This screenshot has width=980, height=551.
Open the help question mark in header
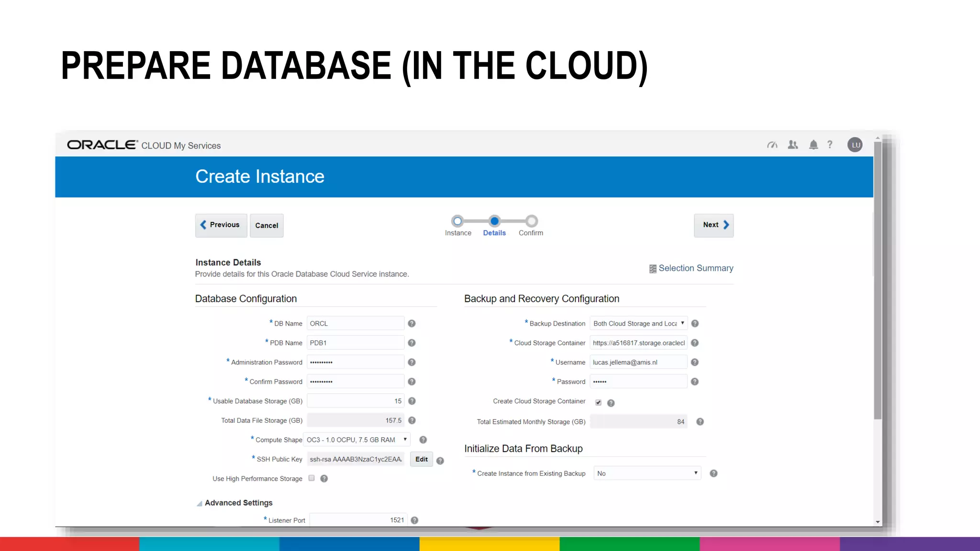coord(830,144)
